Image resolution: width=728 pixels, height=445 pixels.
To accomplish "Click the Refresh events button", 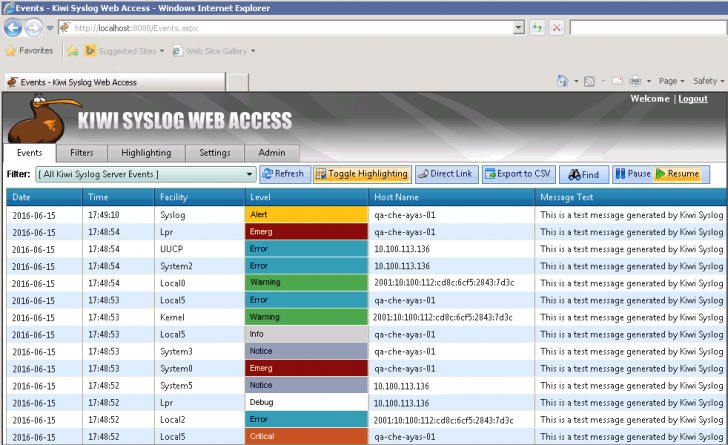I will click(x=285, y=174).
